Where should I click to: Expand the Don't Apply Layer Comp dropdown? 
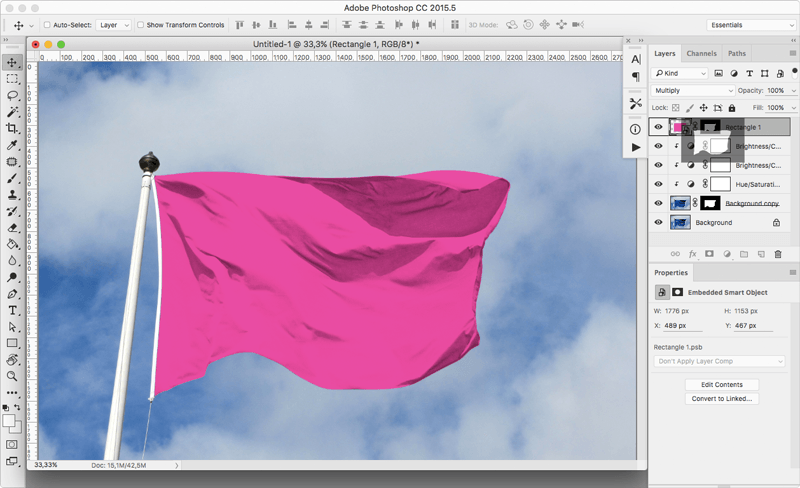click(719, 361)
